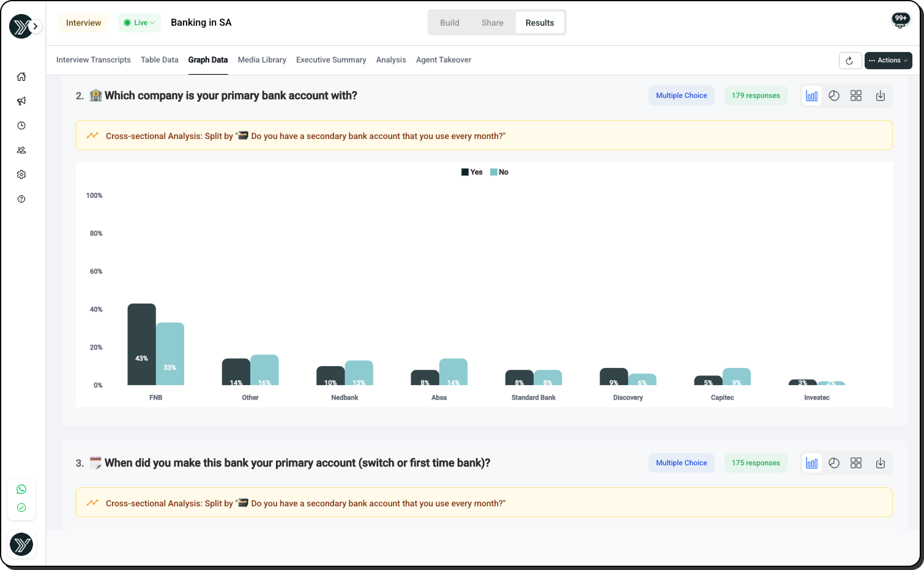Open the clock history icon in sidebar
Screen dimensions: 924x570
(21, 126)
